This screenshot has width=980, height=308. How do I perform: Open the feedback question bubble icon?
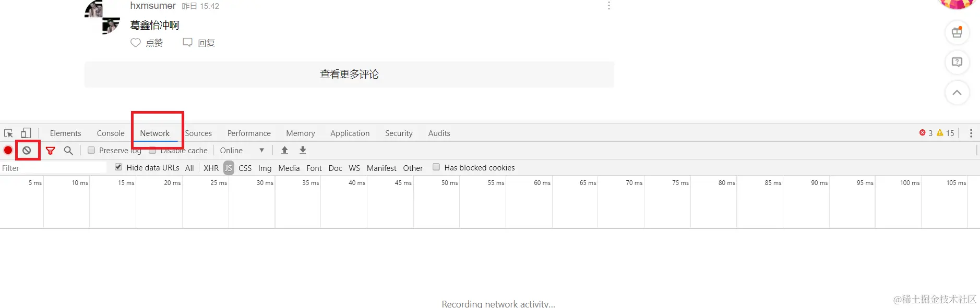(x=957, y=62)
